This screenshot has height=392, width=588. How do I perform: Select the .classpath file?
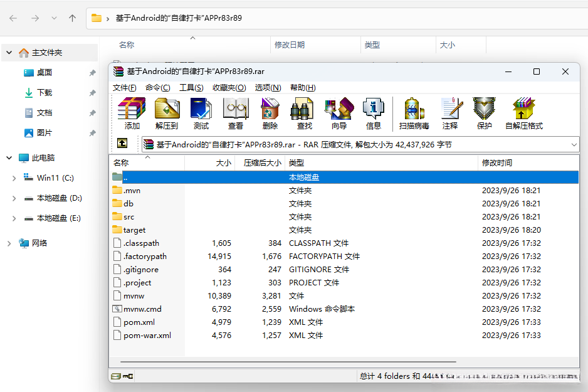pyautogui.click(x=344, y=243)
